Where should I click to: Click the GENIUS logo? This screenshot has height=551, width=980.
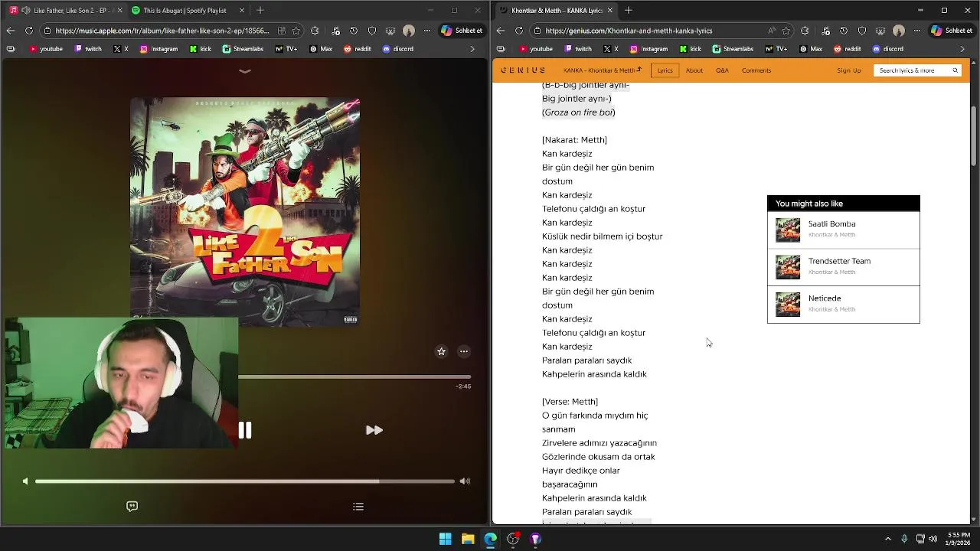click(x=523, y=70)
